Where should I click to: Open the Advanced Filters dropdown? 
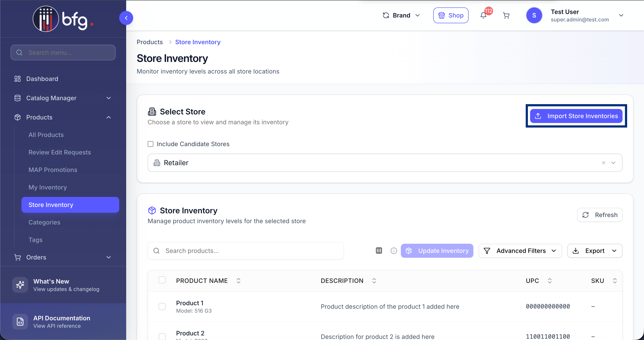[520, 251]
